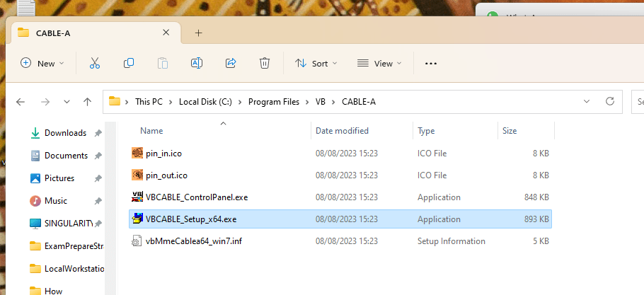Go forward with the right arrow
644x295 pixels.
point(45,102)
